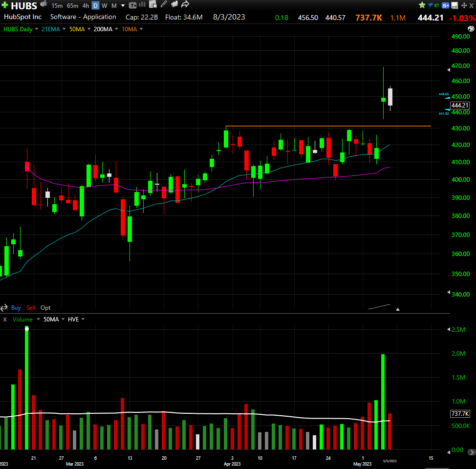Click the 1.1M average volume figure
Screen dimensions: 476x469
pyautogui.click(x=398, y=18)
